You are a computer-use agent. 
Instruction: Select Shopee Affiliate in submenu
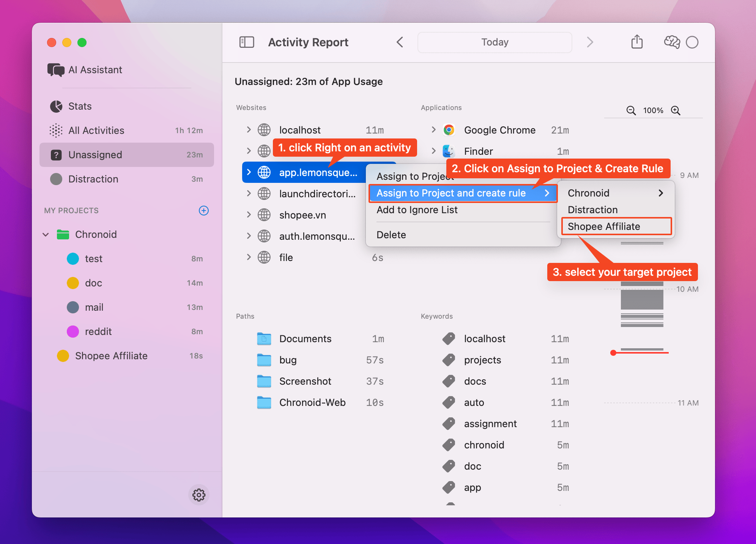(603, 226)
